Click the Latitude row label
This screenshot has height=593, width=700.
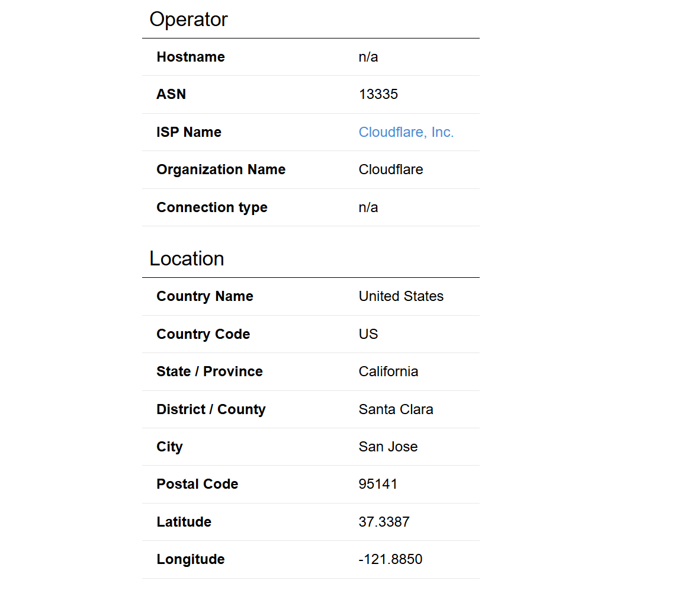(184, 521)
